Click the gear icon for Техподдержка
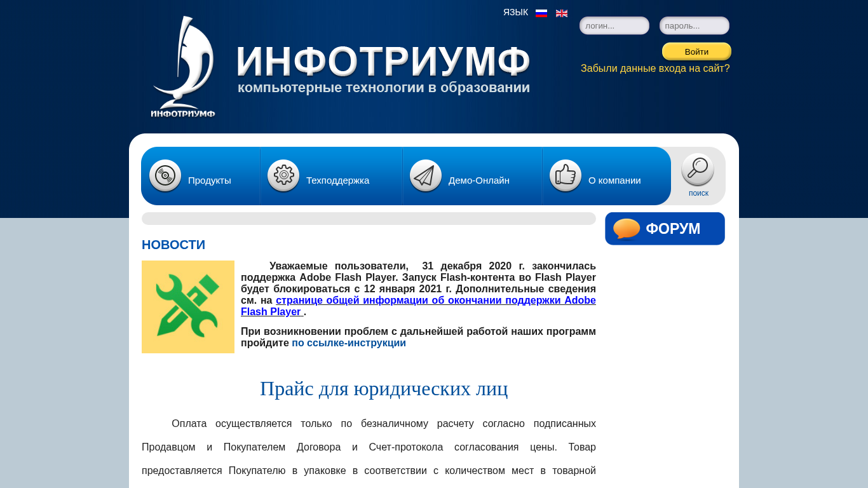 pyautogui.click(x=283, y=175)
